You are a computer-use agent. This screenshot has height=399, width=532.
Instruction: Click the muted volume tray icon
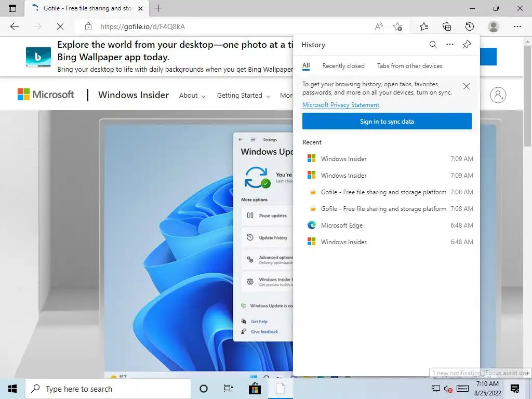[448, 389]
